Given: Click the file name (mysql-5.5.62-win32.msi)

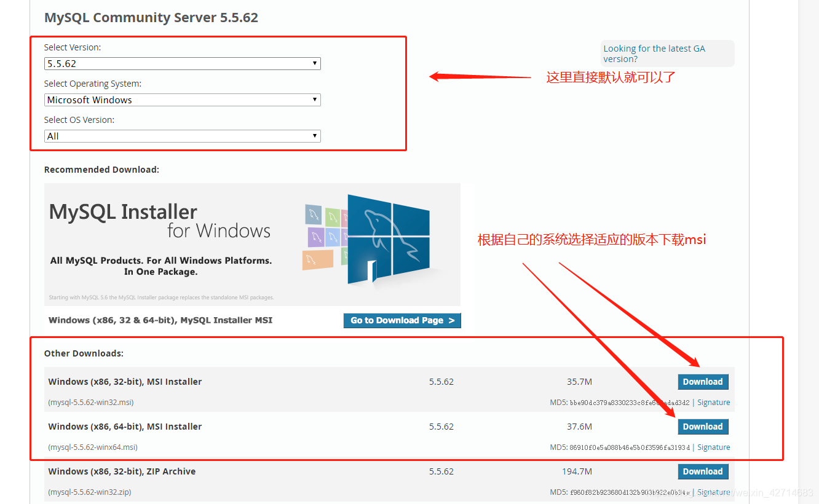Looking at the screenshot, I should tap(91, 403).
